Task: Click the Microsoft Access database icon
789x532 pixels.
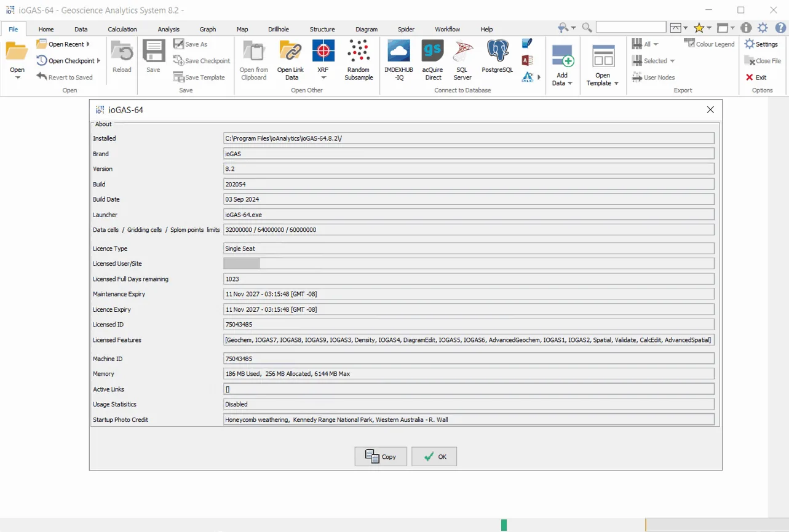Action: coord(527,60)
